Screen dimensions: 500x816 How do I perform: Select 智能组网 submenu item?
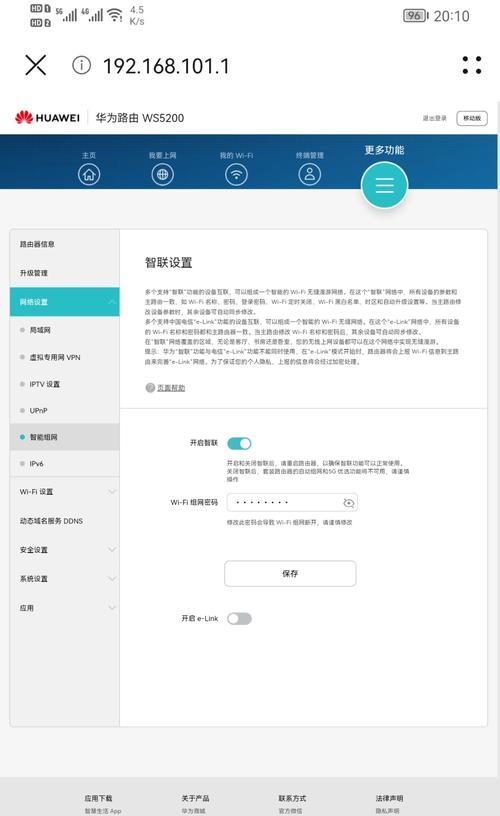(x=65, y=437)
